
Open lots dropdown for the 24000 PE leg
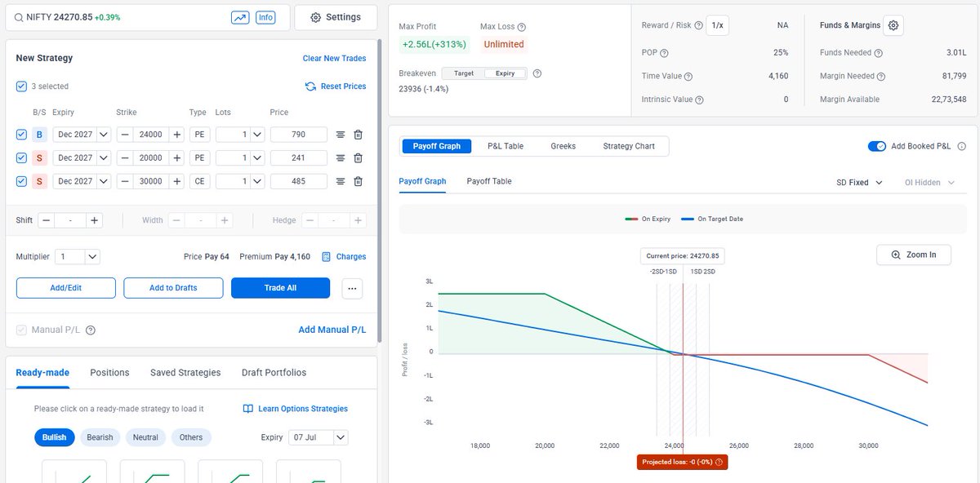(257, 135)
